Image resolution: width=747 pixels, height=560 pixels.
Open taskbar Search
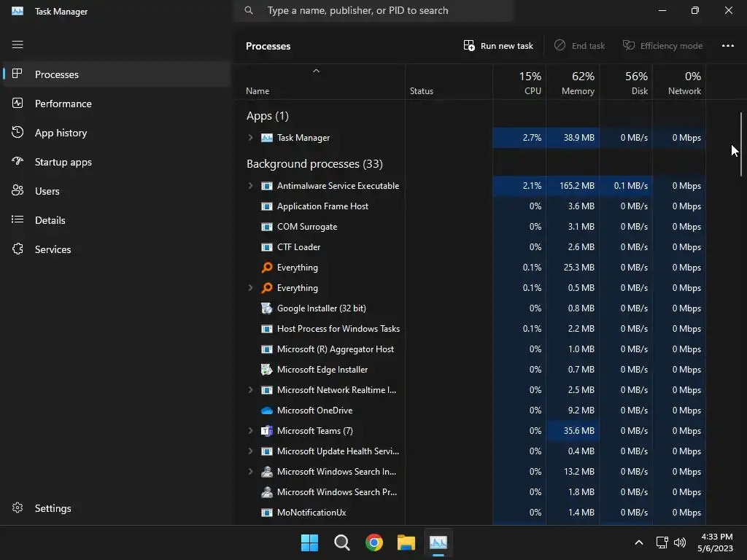tap(341, 542)
